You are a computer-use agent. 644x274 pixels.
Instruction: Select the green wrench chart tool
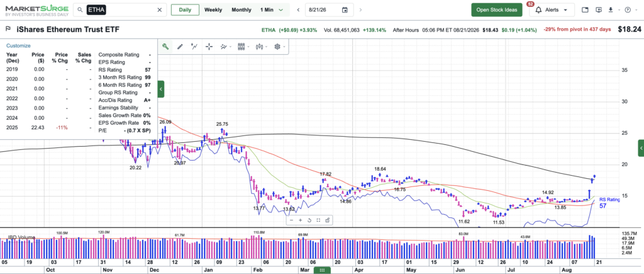pos(165,47)
